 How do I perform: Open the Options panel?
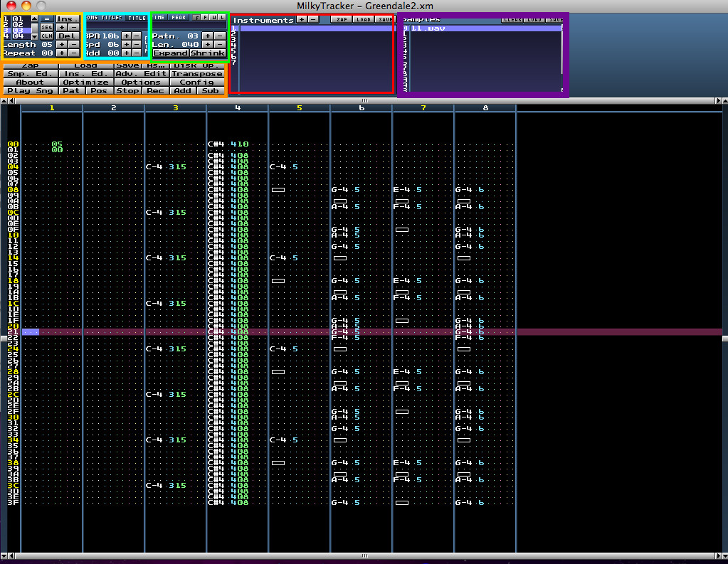(141, 83)
